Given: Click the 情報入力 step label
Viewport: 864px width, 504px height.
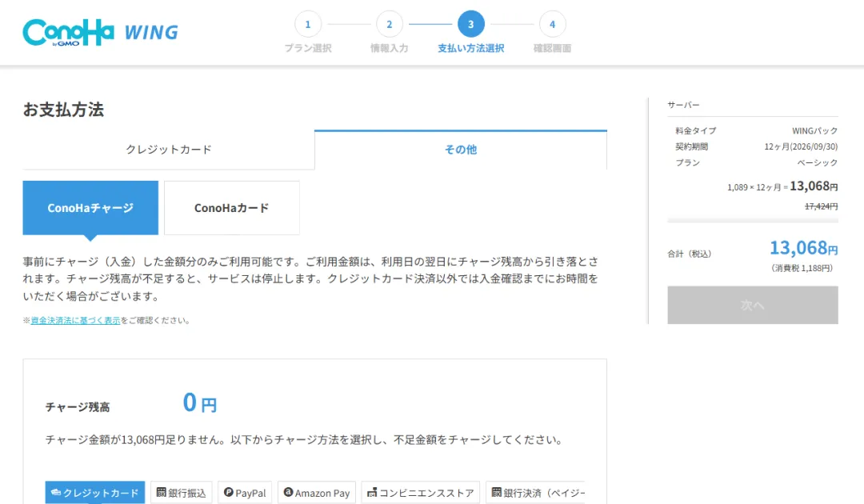Looking at the screenshot, I should coord(389,49).
